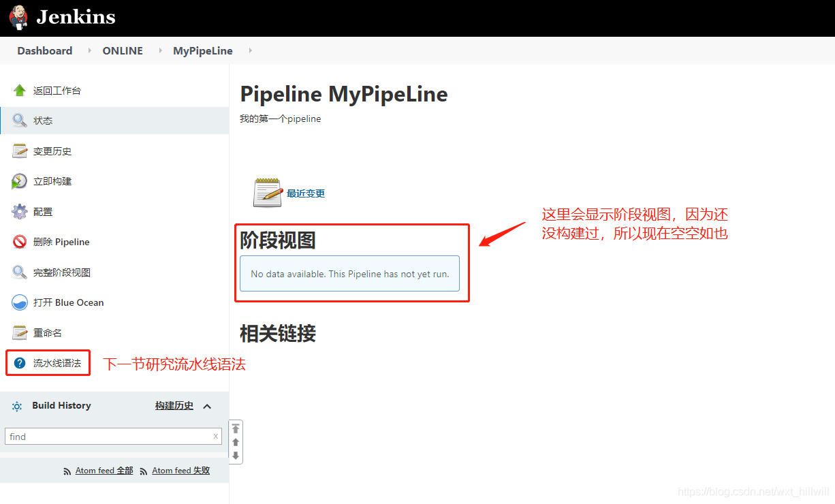Clear the find box with the x
The width and height of the screenshot is (835, 504).
216,437
